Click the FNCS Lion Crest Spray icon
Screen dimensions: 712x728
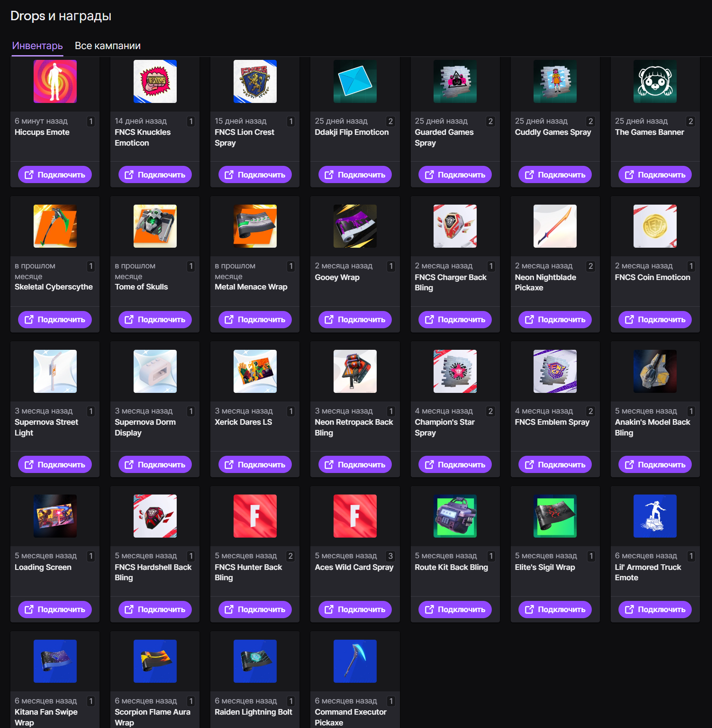255,81
